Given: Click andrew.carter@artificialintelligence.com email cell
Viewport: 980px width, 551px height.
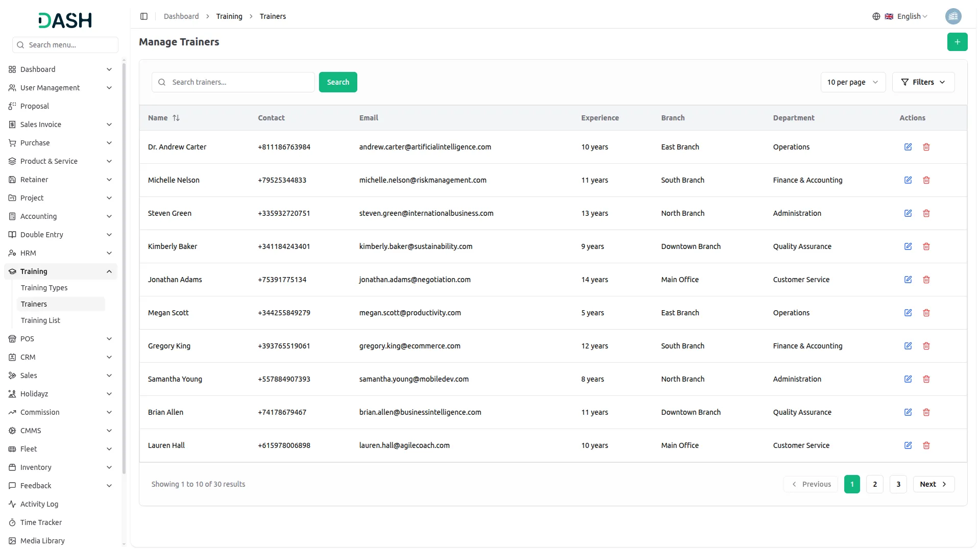Looking at the screenshot, I should (x=425, y=147).
